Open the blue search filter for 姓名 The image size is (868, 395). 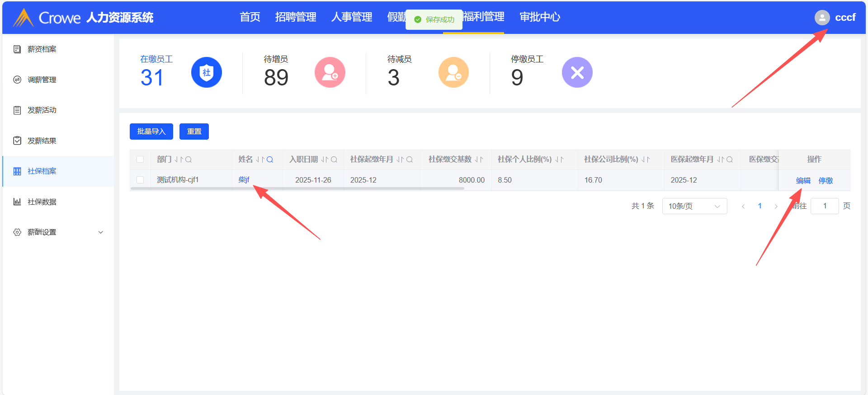[270, 160]
